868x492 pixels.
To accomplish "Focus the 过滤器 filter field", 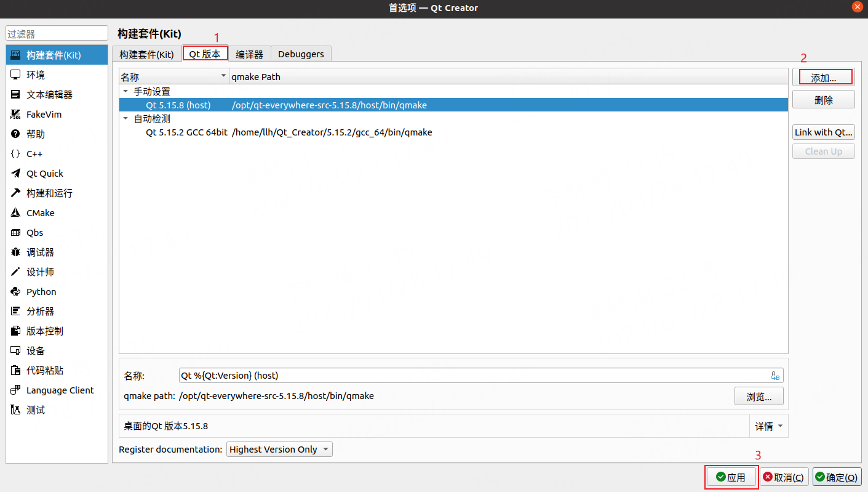I will (57, 34).
